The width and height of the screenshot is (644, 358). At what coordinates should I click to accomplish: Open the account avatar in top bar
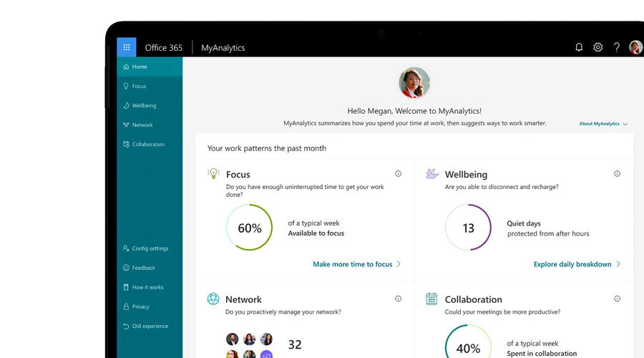coord(635,47)
